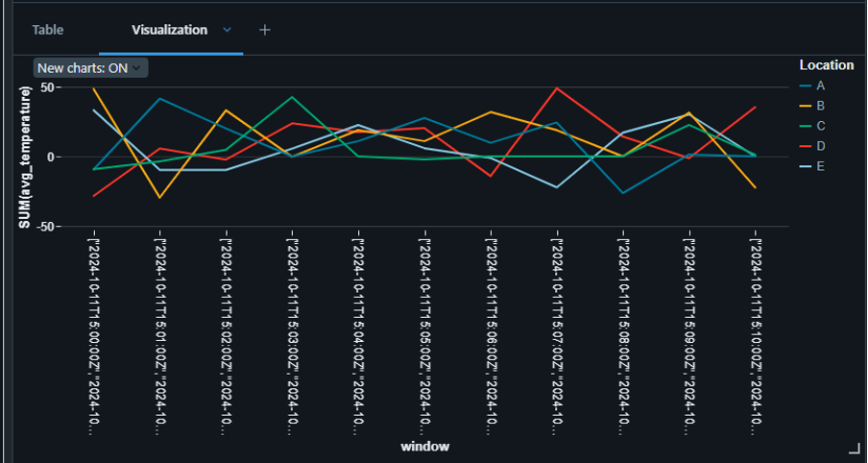
Task: Click x-axis label for 15:00:00Z window
Action: (93, 338)
